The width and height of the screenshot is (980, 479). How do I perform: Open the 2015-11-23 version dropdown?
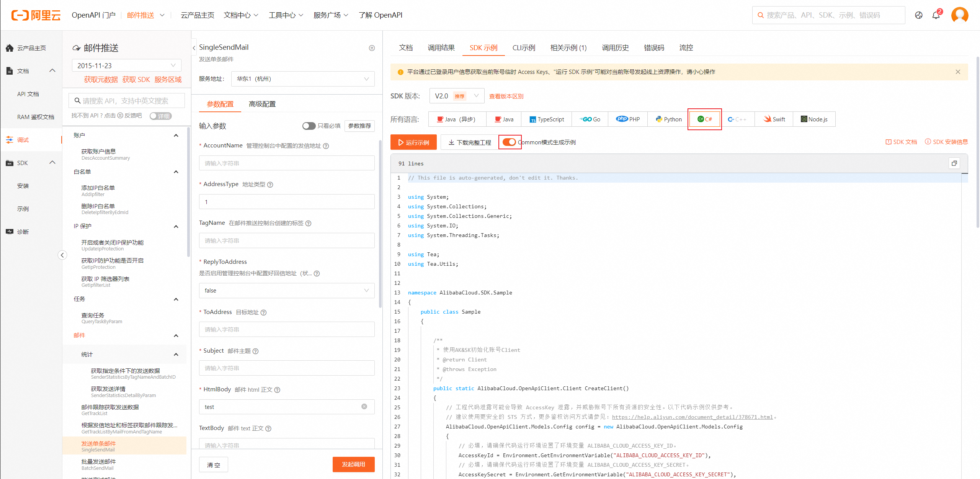(x=126, y=65)
